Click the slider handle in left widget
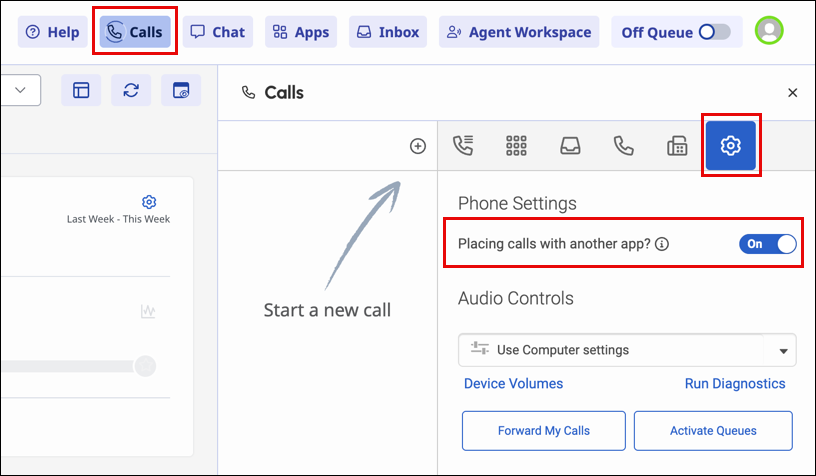 (146, 366)
